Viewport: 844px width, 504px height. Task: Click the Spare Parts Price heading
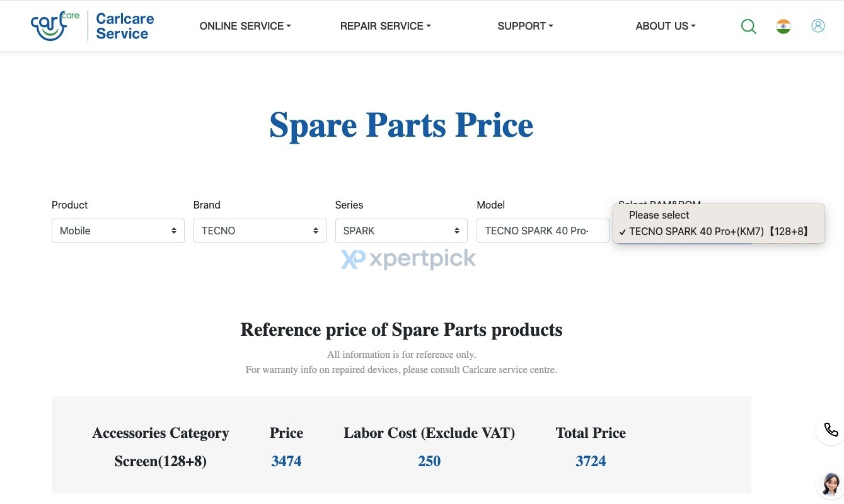401,125
